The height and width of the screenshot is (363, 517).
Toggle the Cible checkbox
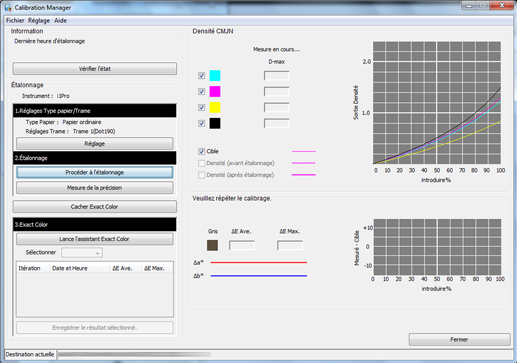pyautogui.click(x=201, y=151)
